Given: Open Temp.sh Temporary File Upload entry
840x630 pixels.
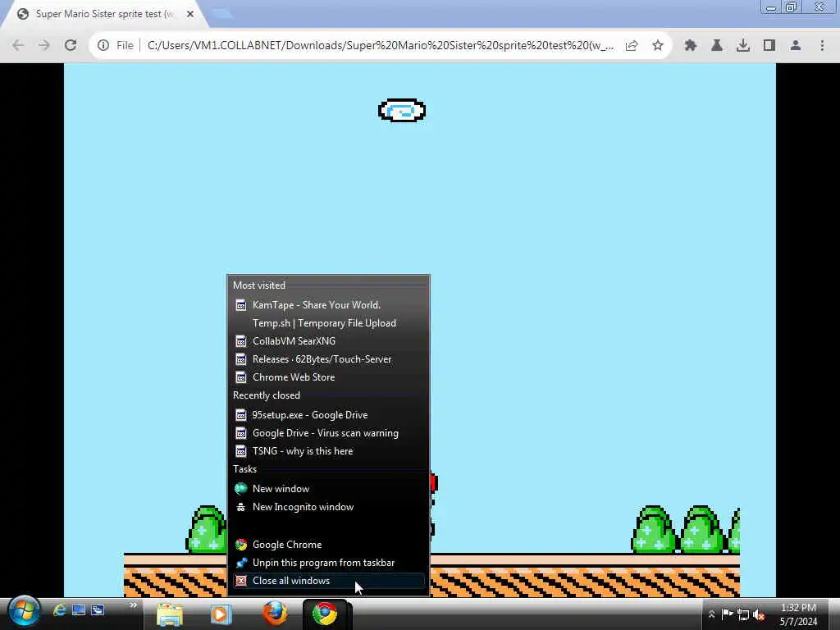Looking at the screenshot, I should 328,323.
